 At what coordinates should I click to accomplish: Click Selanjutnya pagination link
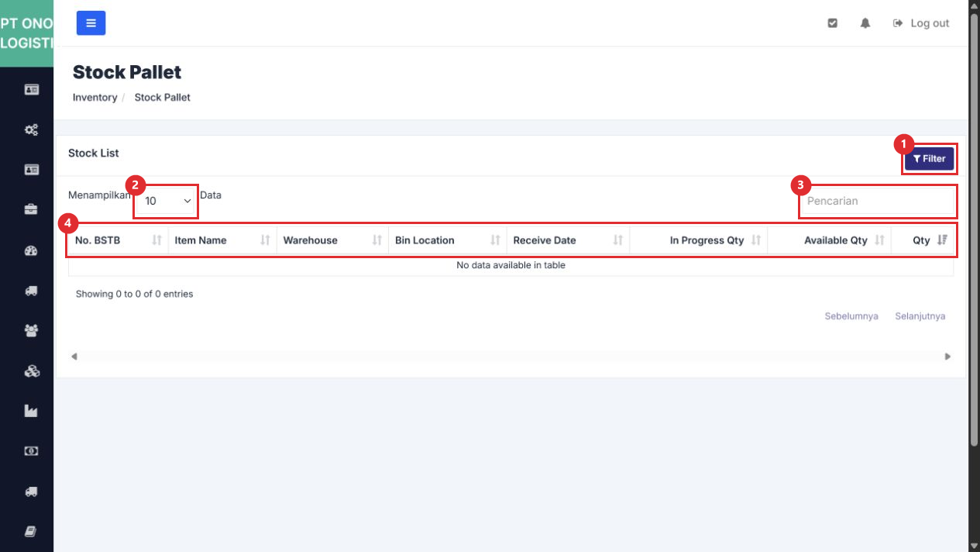pyautogui.click(x=920, y=316)
